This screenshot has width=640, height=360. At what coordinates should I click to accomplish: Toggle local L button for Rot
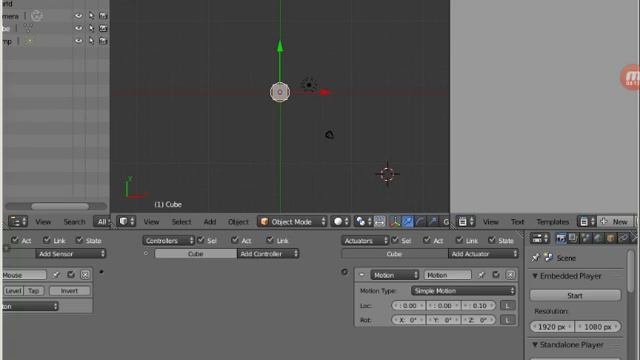click(x=507, y=320)
